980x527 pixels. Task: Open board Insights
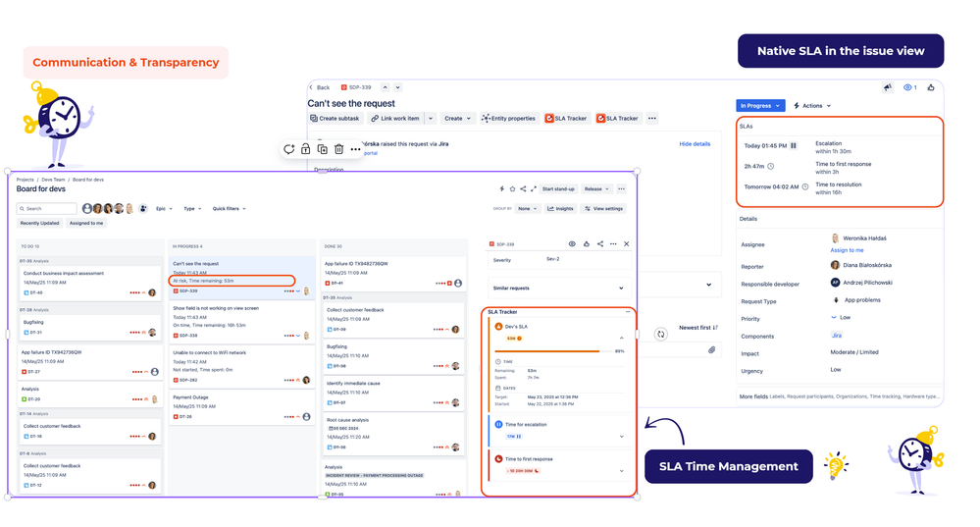[x=560, y=209]
